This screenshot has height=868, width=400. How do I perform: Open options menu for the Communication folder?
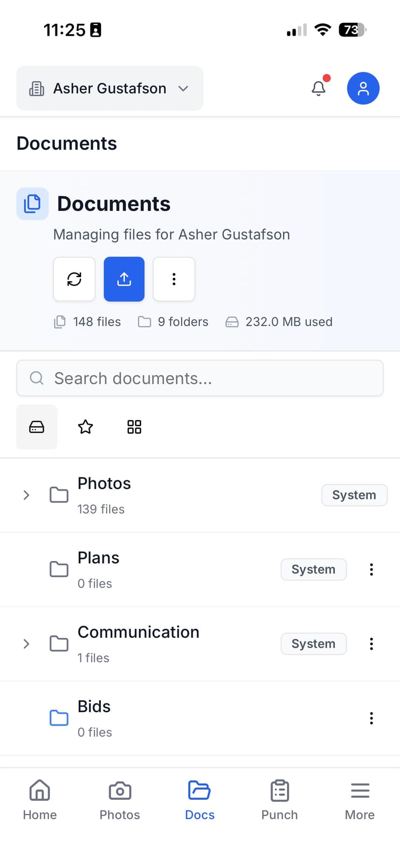(x=371, y=644)
